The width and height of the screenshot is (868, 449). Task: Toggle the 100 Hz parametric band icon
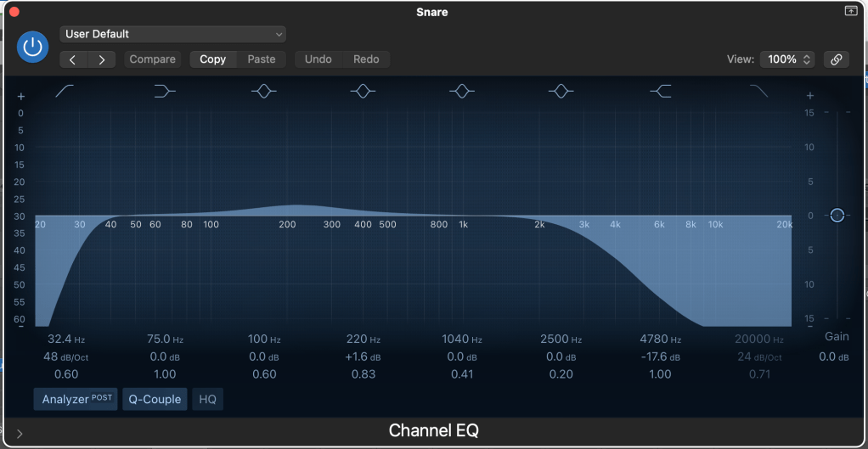pos(264,92)
